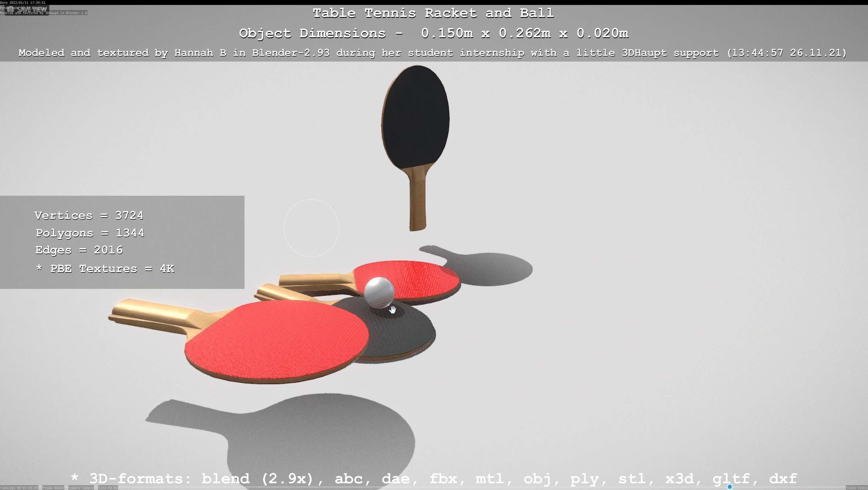The height and width of the screenshot is (490, 868).
Task: Click the "Vertices = 3724" text
Action: point(89,215)
